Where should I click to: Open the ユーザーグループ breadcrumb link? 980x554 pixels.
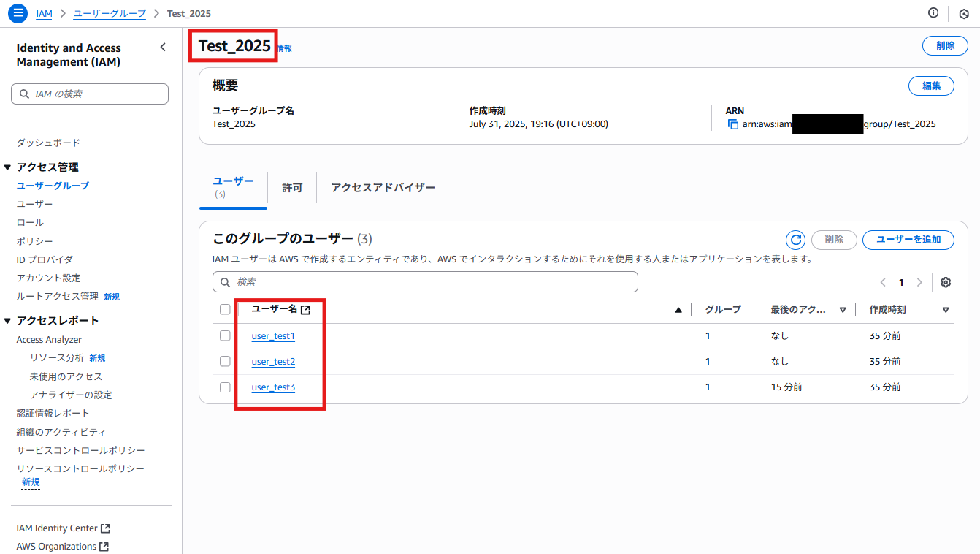[110, 13]
